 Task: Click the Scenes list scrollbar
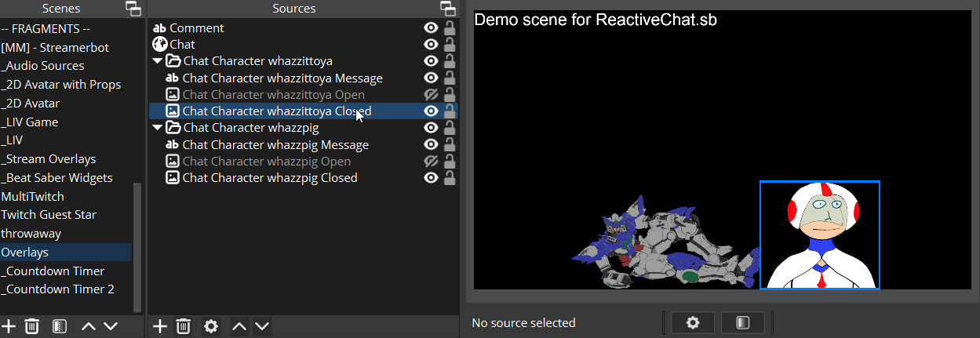138,247
